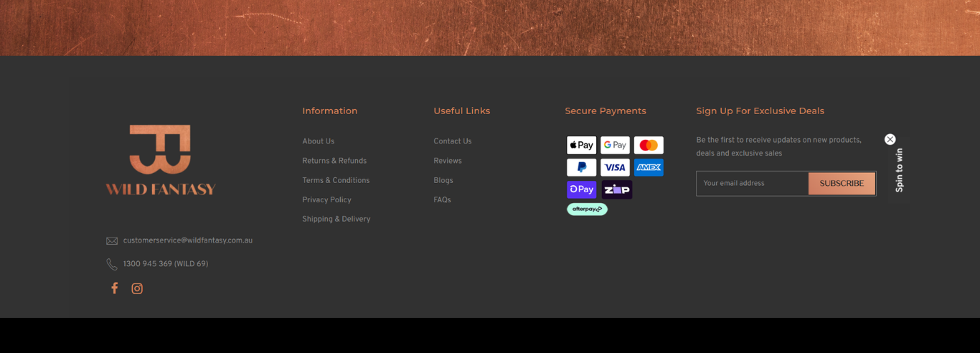Focus the email address input field
Viewport: 980px width, 353px height.
(x=752, y=184)
